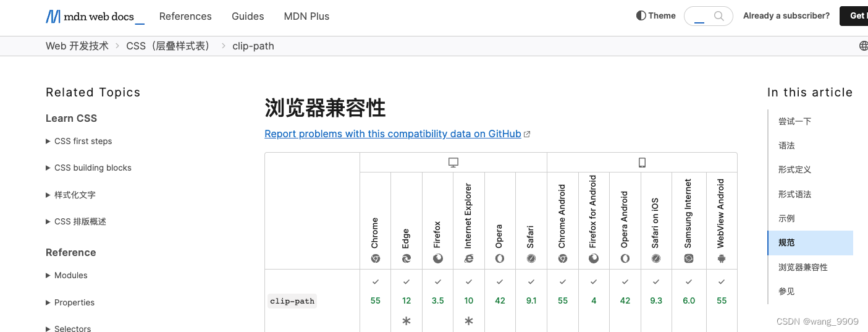Click the clip-path breadcrumb
The image size is (868, 332).
click(253, 46)
